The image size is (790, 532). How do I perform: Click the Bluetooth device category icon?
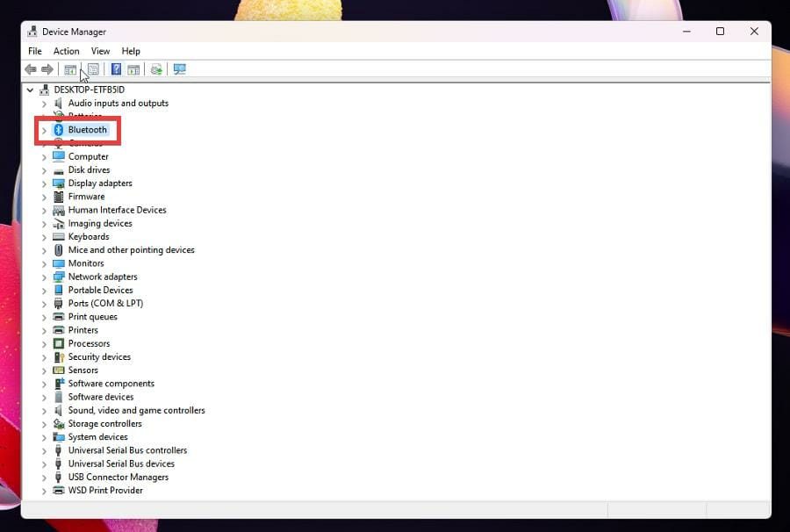(59, 130)
